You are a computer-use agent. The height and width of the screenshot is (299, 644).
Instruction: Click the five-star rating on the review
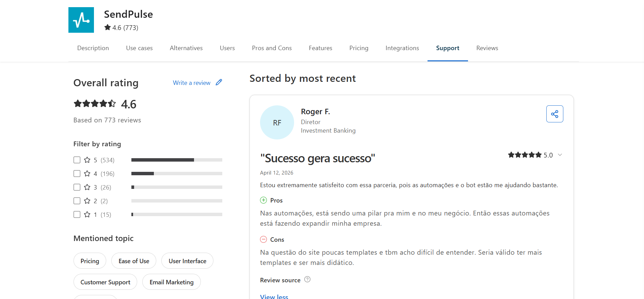pyautogui.click(x=525, y=155)
